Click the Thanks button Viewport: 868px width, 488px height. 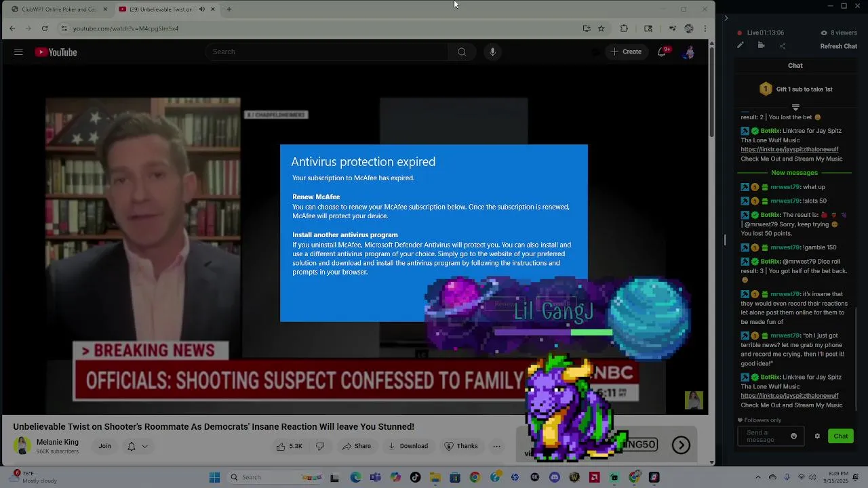tap(461, 446)
